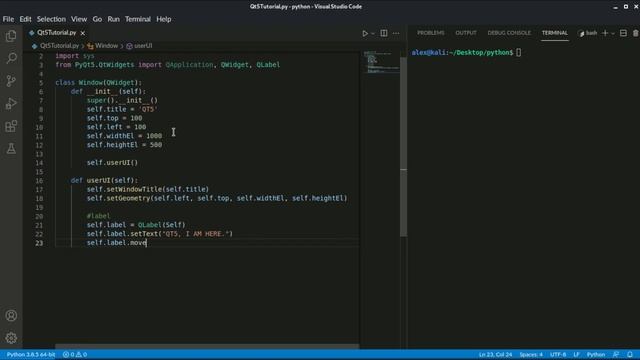The image size is (640, 360).
Task: Click the editor horizontal scrollbar
Action: tap(207, 346)
